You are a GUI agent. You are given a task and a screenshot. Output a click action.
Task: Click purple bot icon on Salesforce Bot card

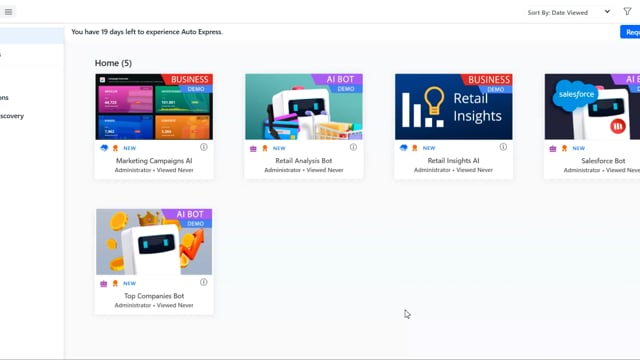tap(553, 149)
